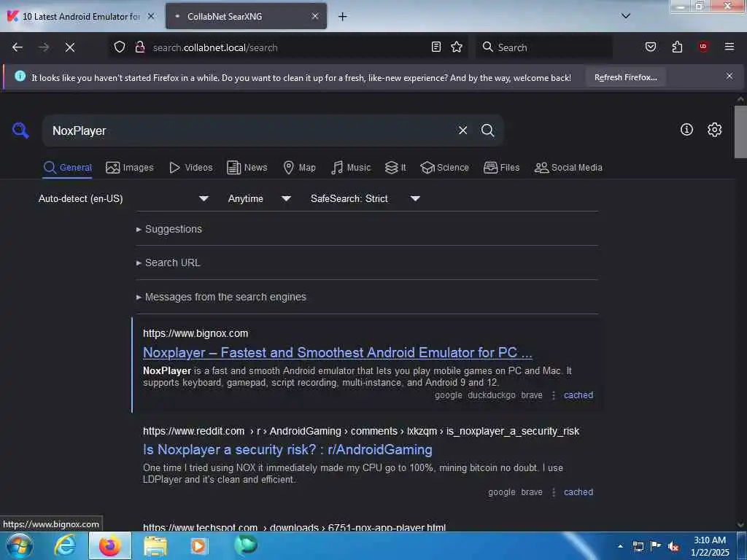Open the Firefox hamburger menu

[729, 47]
